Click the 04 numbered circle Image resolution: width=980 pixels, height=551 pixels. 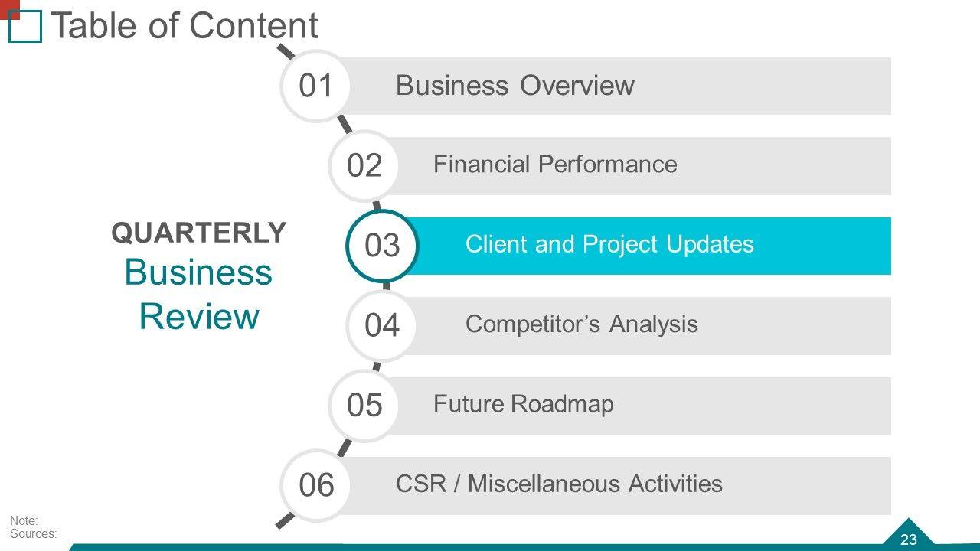tap(381, 325)
